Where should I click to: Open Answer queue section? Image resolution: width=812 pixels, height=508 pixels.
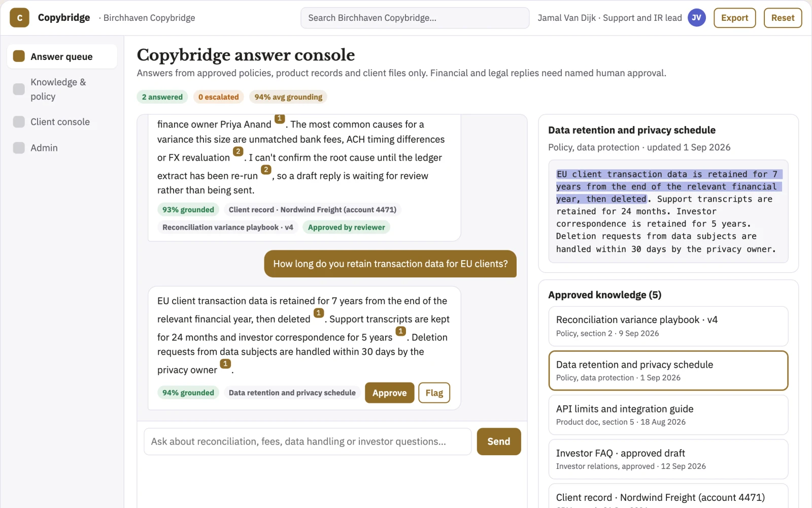click(62, 56)
